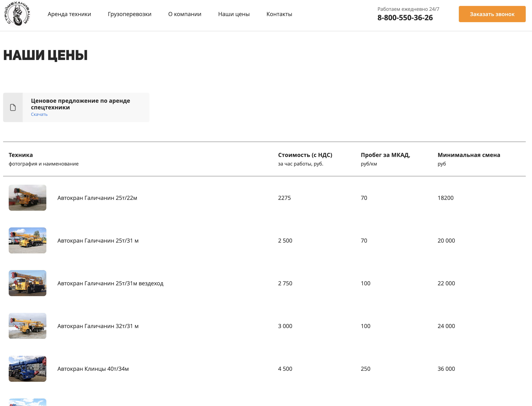Click Заказать звонок button
The image size is (532, 406).
click(x=492, y=14)
